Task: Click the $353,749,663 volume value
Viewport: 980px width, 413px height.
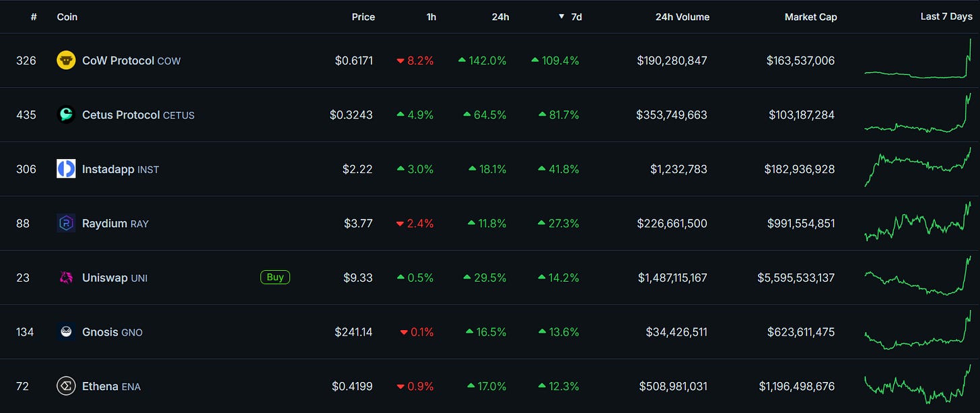Action: coord(672,115)
